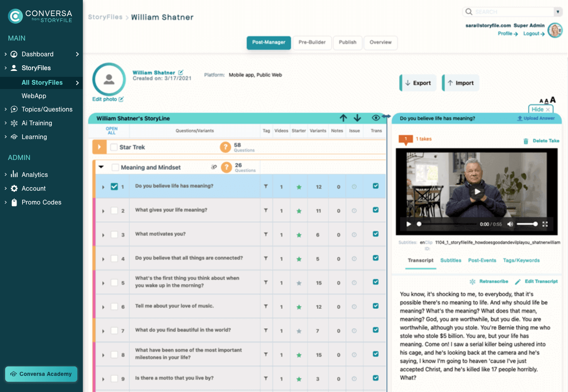Screen dimensions: 568x392
Task: Click the Upload Answer link
Action: pos(536,118)
